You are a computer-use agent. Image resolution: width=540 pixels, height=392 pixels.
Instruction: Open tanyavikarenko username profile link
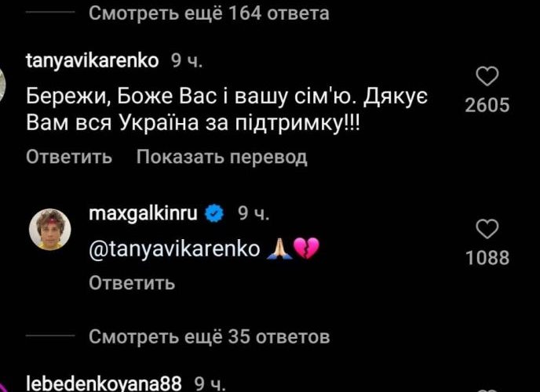[93, 61]
